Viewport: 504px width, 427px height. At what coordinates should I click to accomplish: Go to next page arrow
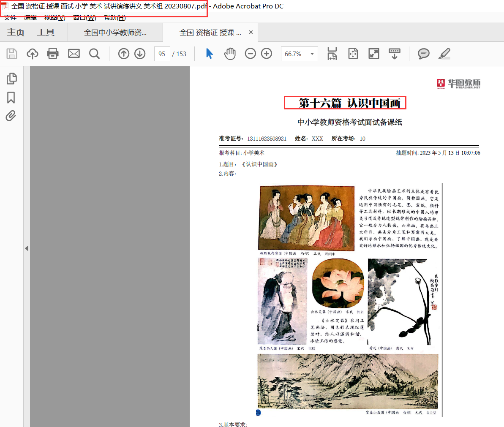point(140,54)
